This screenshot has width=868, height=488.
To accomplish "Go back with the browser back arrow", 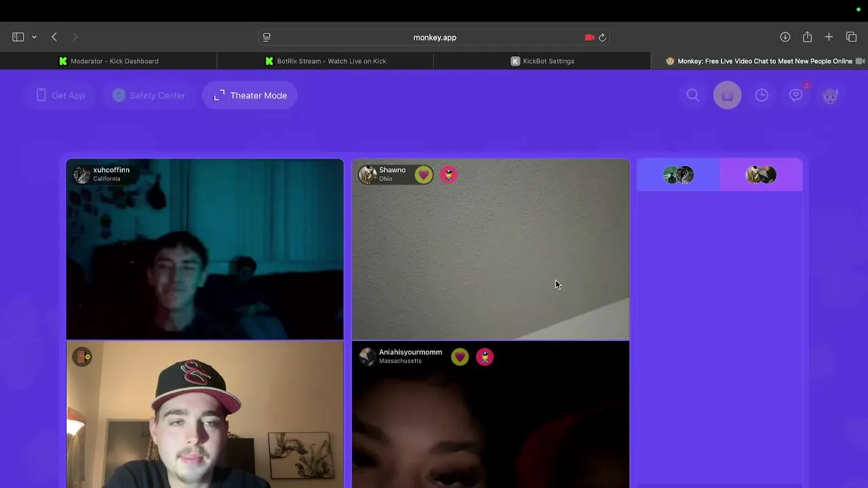I will [x=54, y=37].
